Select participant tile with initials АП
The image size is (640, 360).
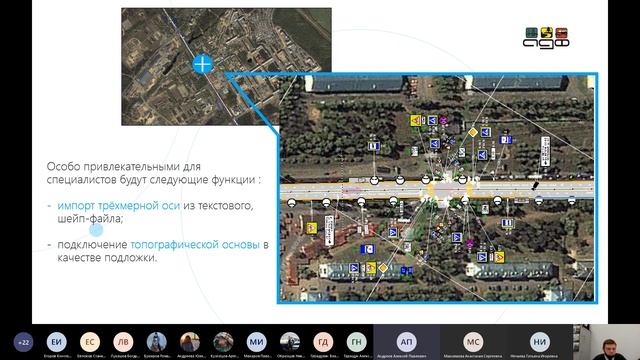407,342
